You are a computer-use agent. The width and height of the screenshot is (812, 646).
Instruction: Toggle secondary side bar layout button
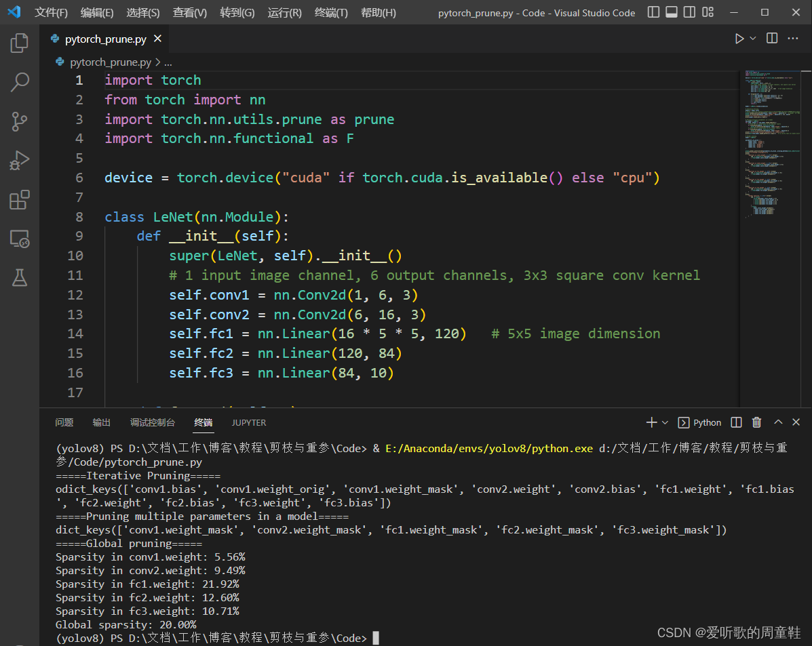click(690, 12)
